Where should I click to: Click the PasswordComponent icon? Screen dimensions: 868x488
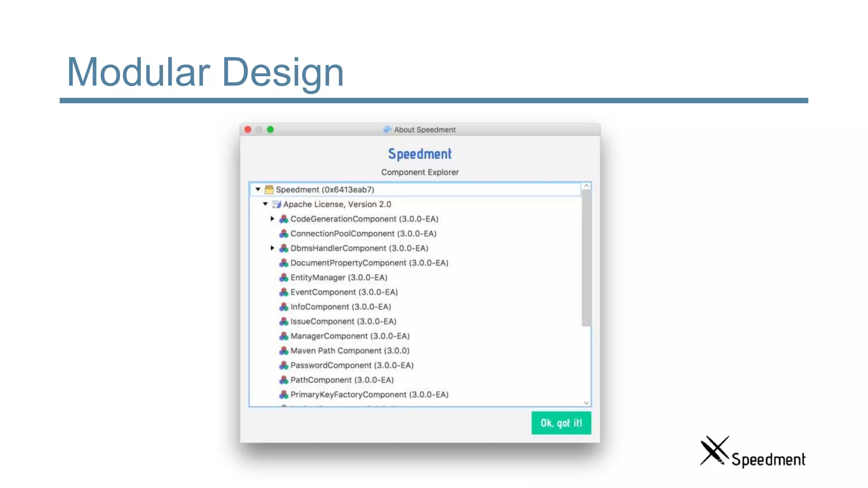pyautogui.click(x=284, y=365)
